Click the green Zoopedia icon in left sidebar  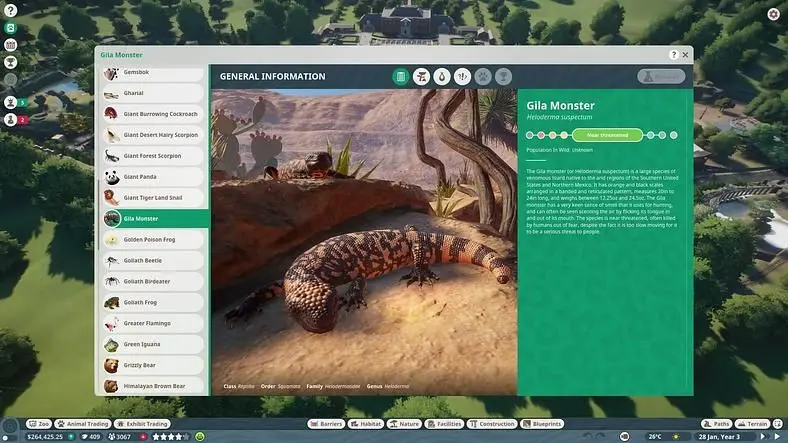point(10,28)
